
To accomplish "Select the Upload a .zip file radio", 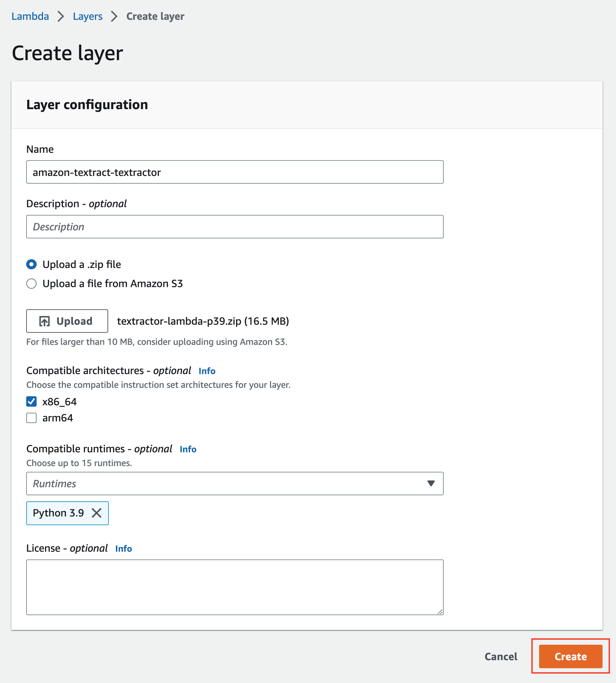I will (x=32, y=265).
